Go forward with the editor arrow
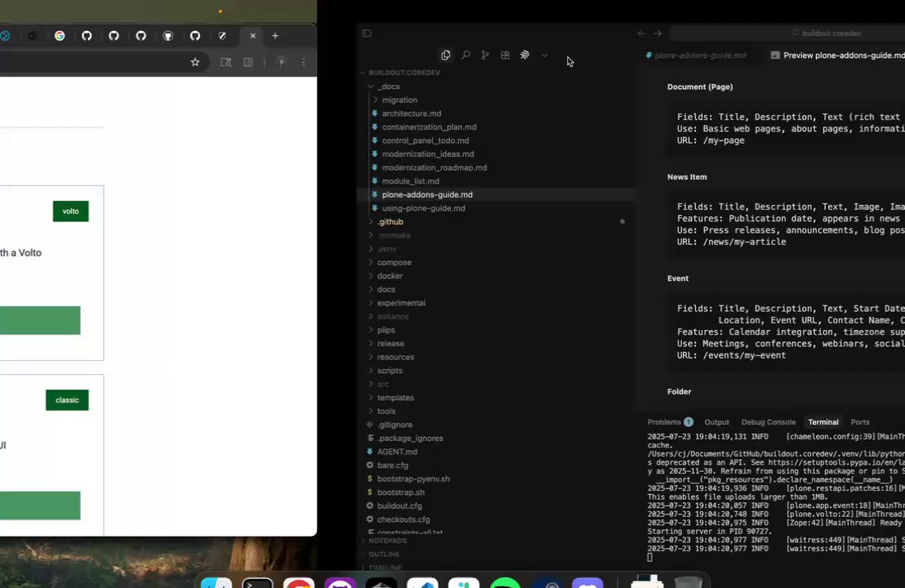Viewport: 905px width, 588px height. click(x=658, y=33)
